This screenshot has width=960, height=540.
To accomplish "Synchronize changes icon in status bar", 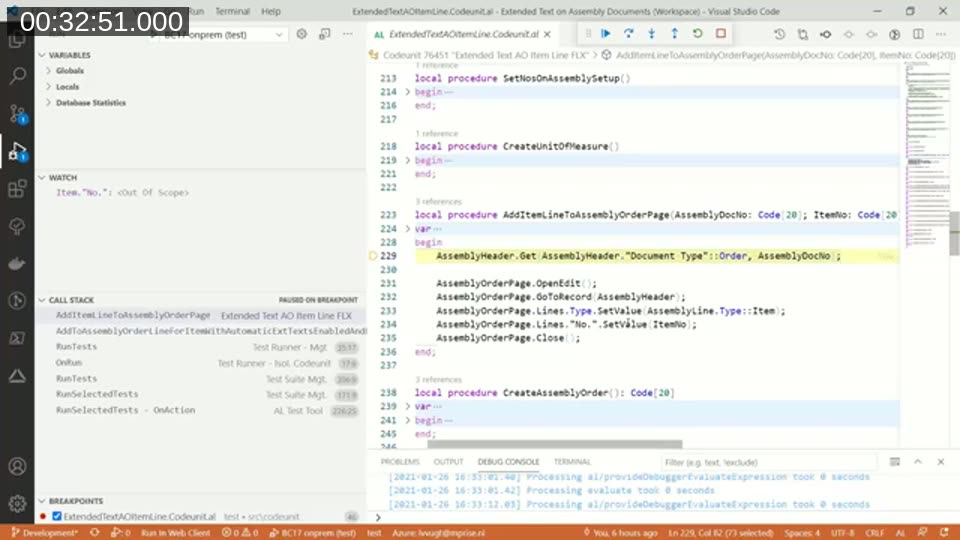I will point(95,533).
